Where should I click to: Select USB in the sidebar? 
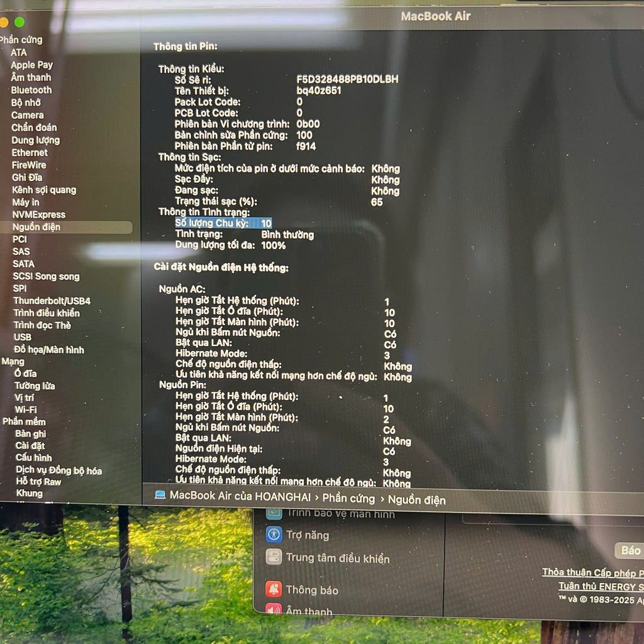[x=22, y=337]
